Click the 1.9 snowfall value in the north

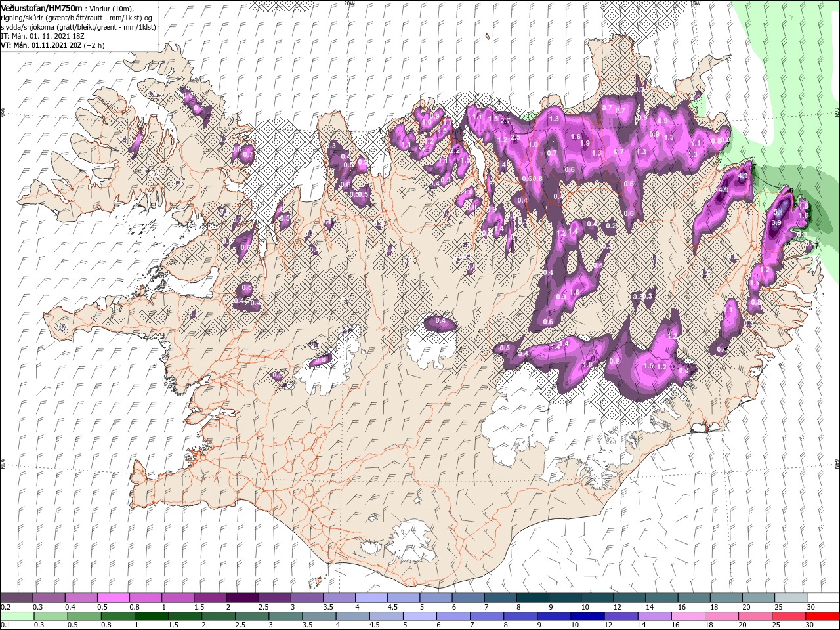coord(585,143)
